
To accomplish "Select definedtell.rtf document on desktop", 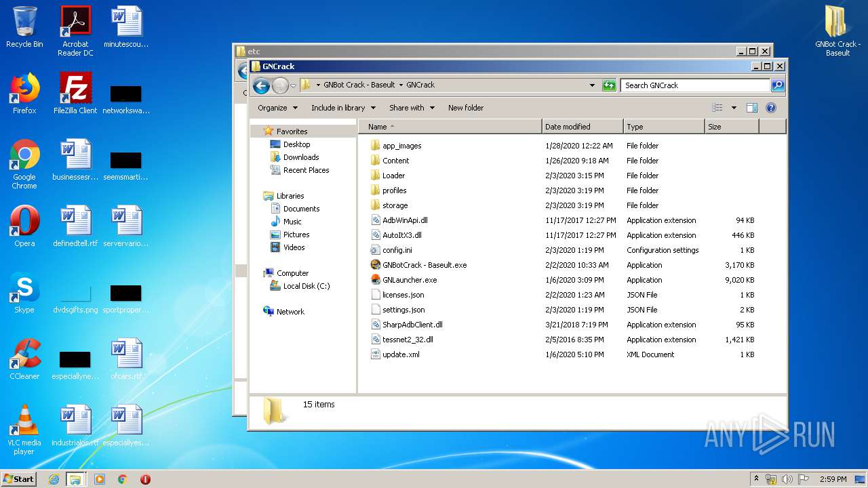I will (x=75, y=226).
